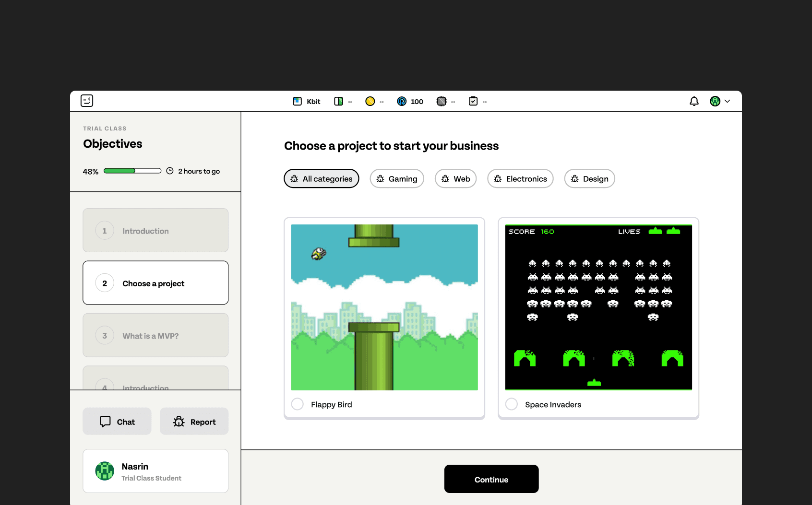
Task: Click the green user avatar in header
Action: pyautogui.click(x=715, y=101)
